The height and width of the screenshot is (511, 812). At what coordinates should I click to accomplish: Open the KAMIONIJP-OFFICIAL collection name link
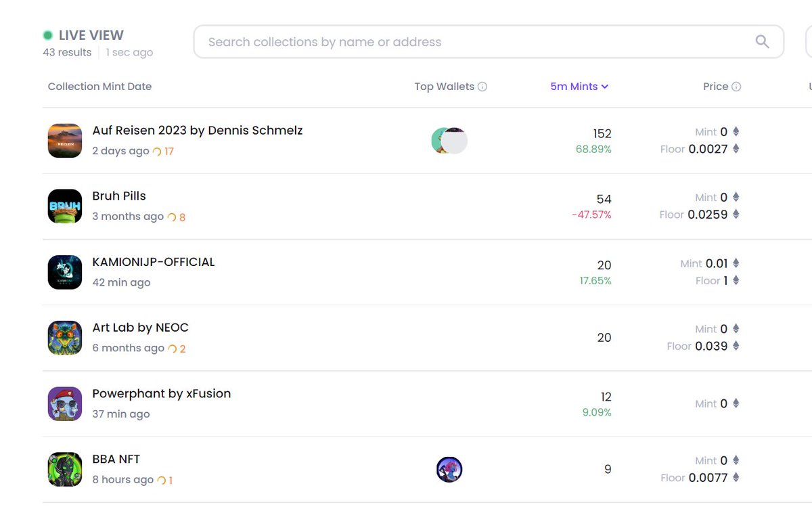point(154,262)
